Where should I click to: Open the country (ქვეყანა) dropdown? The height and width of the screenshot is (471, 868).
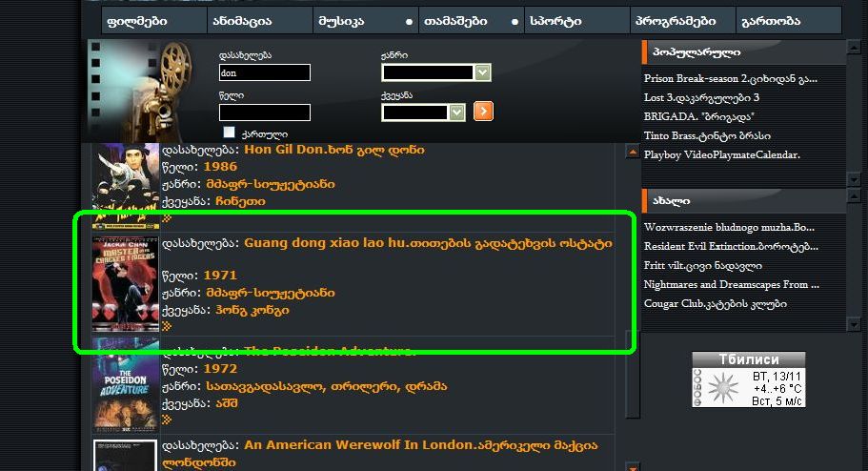click(x=423, y=113)
